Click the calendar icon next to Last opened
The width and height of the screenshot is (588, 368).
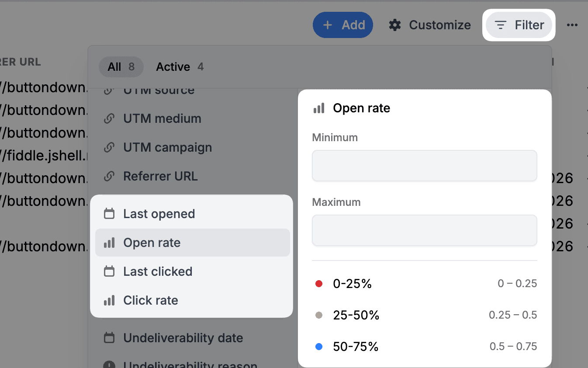[x=108, y=213]
